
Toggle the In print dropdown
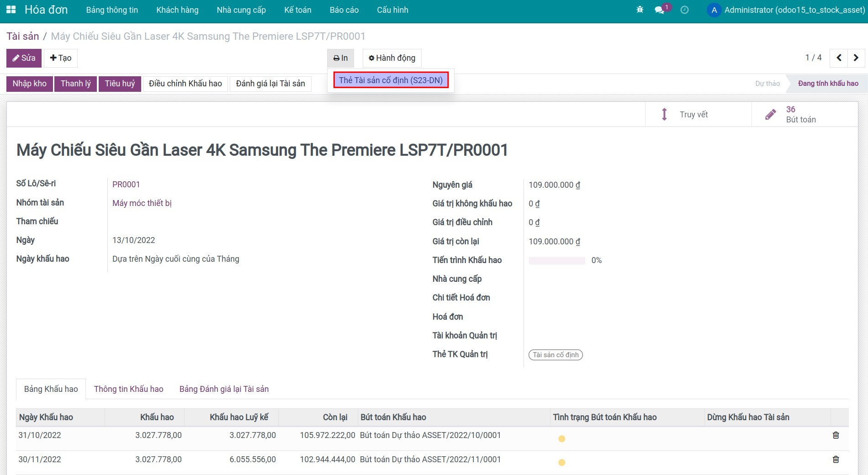(340, 58)
